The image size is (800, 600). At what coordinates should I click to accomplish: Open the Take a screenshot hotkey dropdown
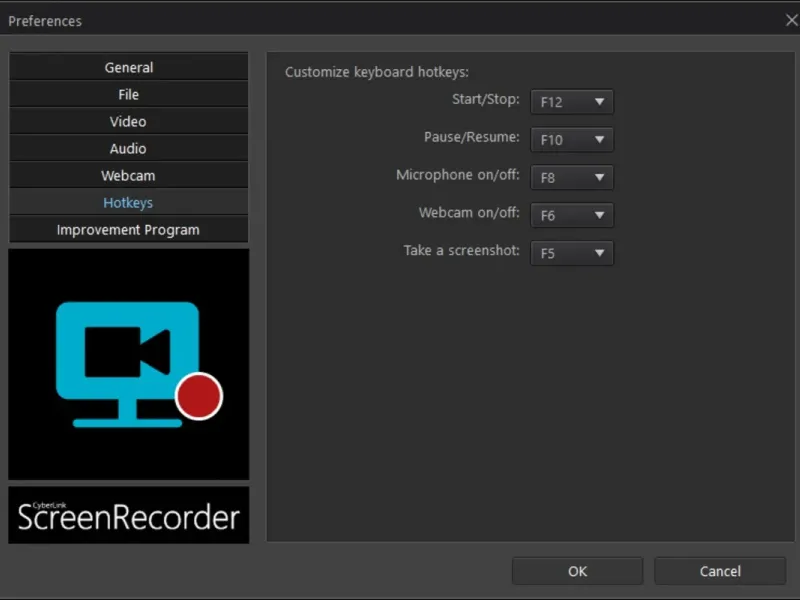pyautogui.click(x=572, y=253)
